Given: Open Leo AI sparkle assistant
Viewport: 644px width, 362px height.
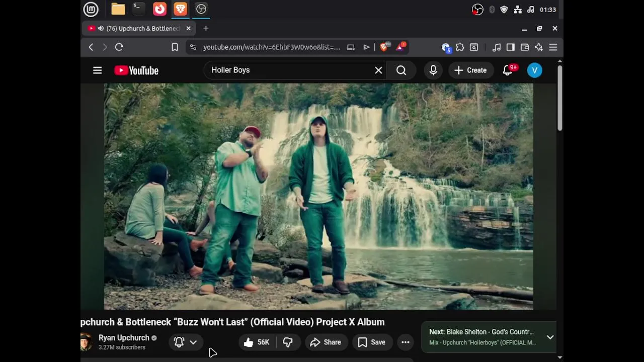Looking at the screenshot, I should point(539,47).
